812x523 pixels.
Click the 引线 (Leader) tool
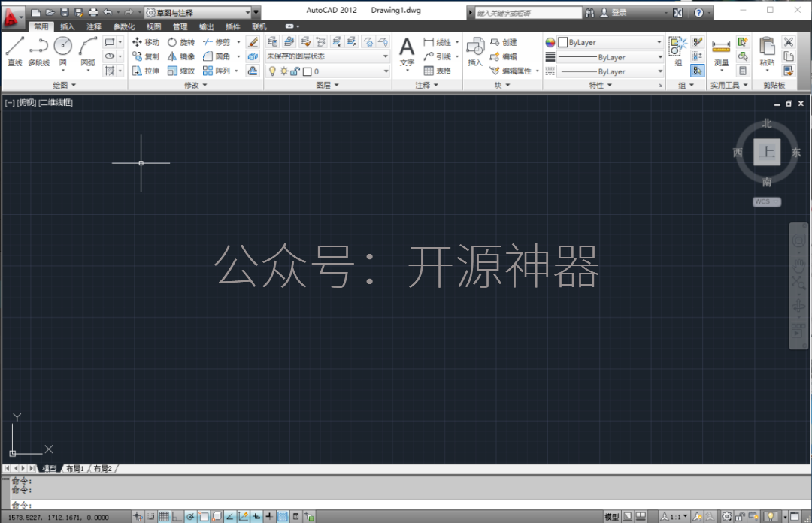click(x=438, y=56)
